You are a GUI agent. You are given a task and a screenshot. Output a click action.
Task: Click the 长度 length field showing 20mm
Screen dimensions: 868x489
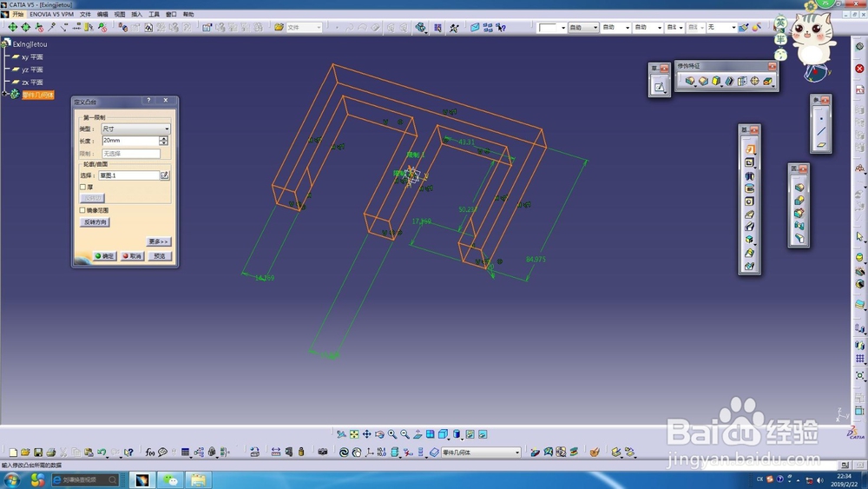[x=131, y=141]
